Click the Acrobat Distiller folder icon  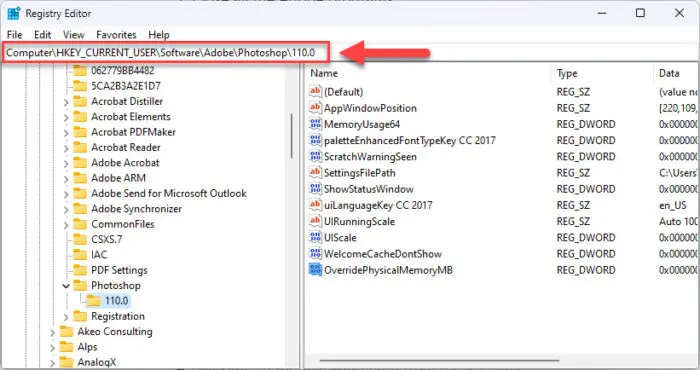[80, 101]
